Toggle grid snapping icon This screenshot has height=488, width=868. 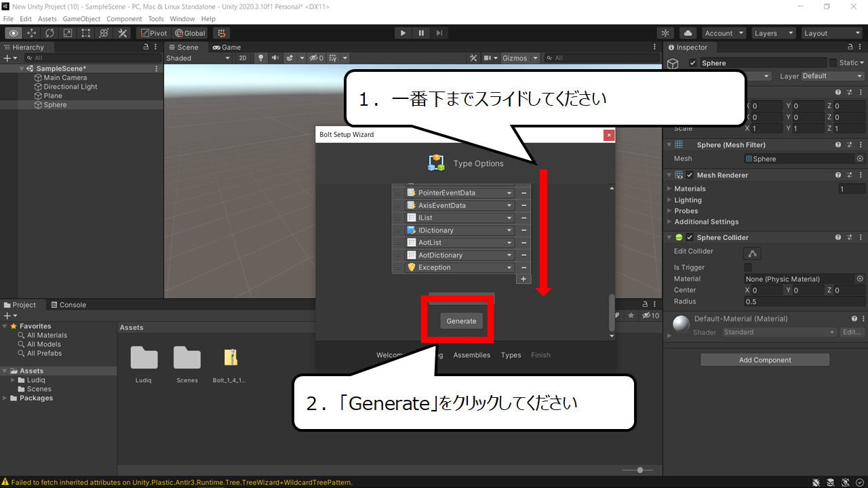(x=222, y=33)
